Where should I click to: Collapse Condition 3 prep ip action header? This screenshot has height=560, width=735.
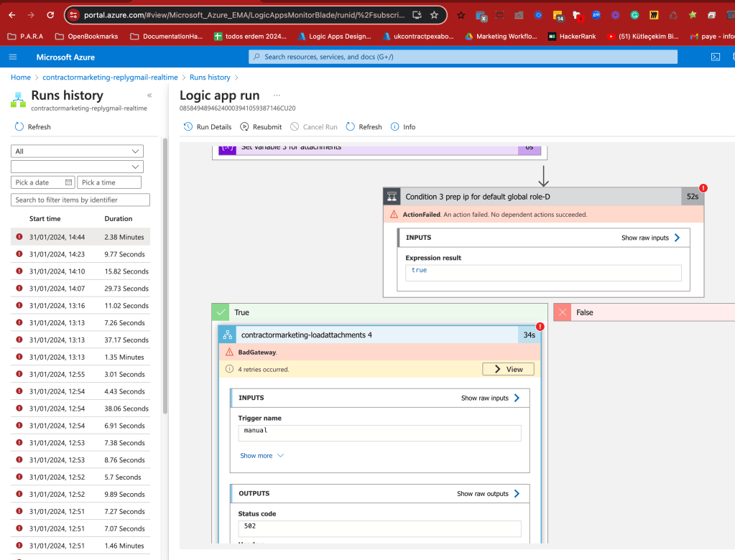543,197
